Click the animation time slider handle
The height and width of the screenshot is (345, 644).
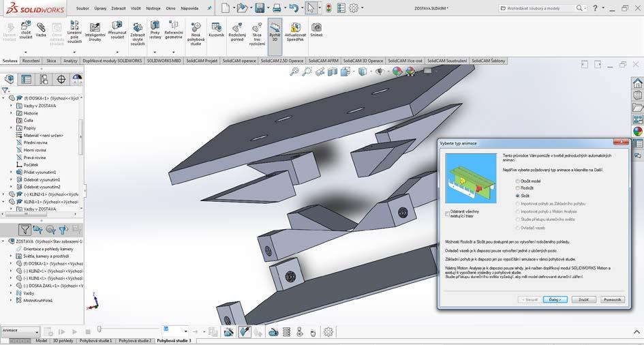[x=99, y=329]
